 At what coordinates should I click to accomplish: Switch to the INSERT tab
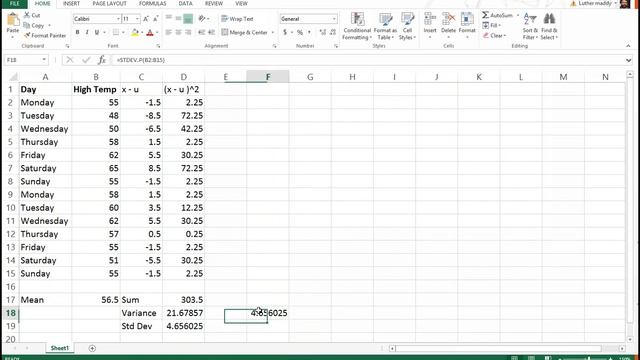[71, 4]
